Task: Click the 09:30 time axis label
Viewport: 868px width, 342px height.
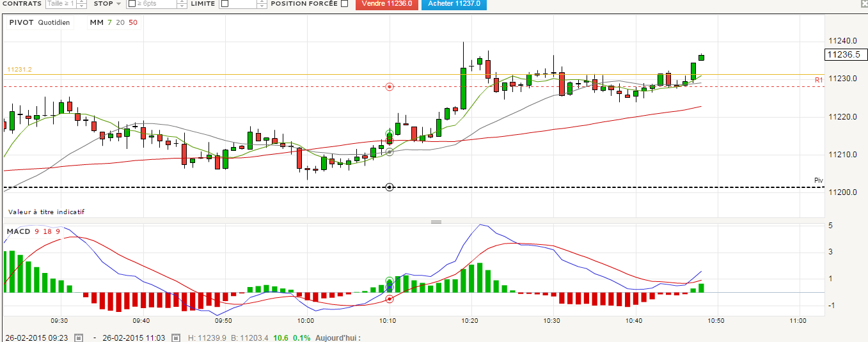Action: [x=59, y=321]
